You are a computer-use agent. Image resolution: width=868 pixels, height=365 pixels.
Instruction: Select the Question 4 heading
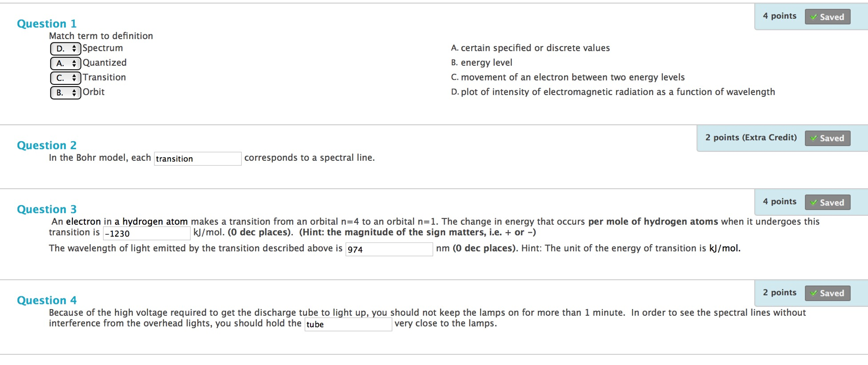[x=47, y=301]
